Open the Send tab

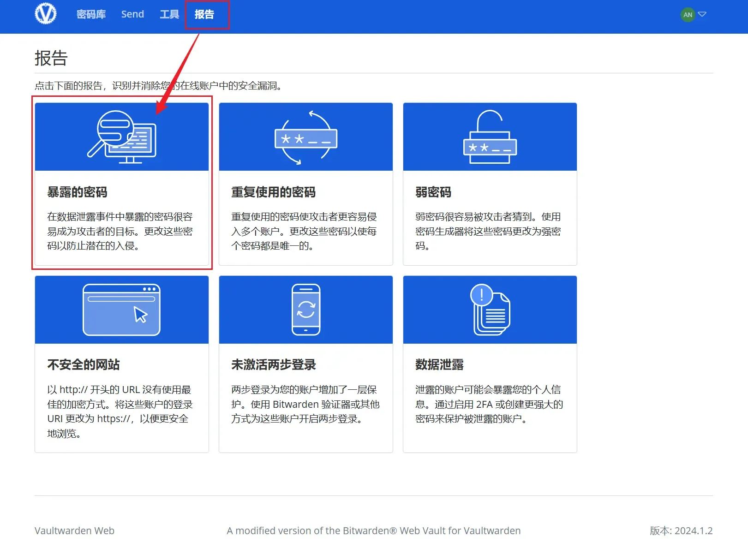coord(132,14)
